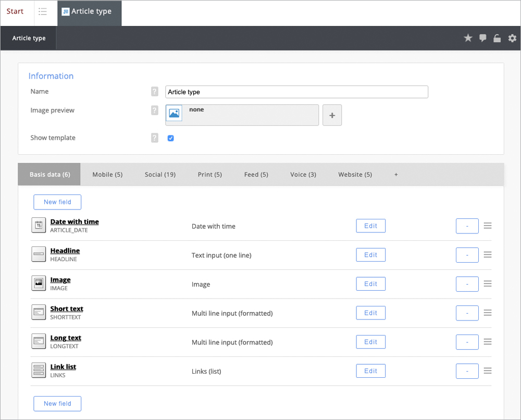Add a new tab with the plus tab
Screen dimensions: 521x420
click(x=396, y=175)
